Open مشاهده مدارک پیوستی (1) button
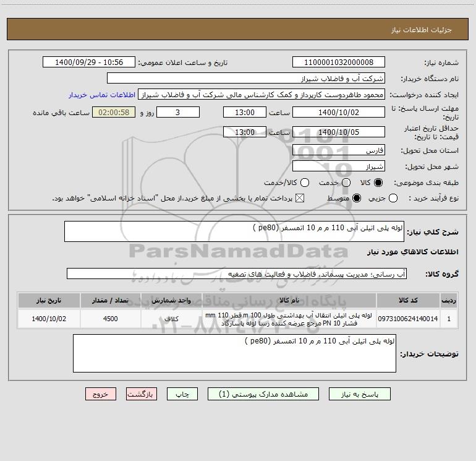The image size is (476, 461). tap(263, 394)
